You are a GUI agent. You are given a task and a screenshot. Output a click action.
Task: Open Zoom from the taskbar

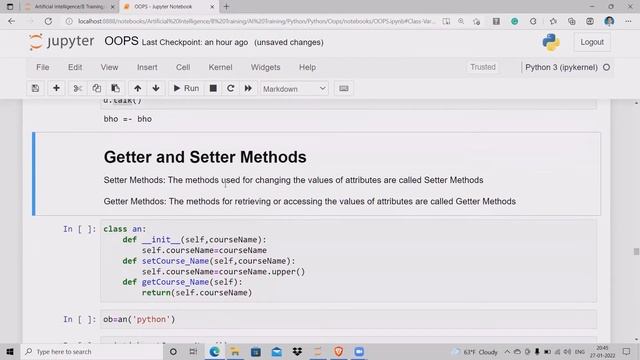point(359,351)
